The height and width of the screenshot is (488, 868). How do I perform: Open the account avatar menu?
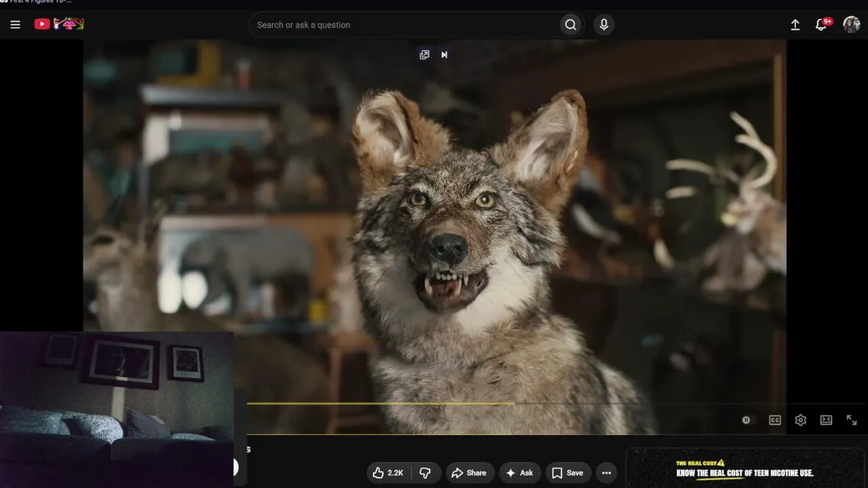[852, 25]
